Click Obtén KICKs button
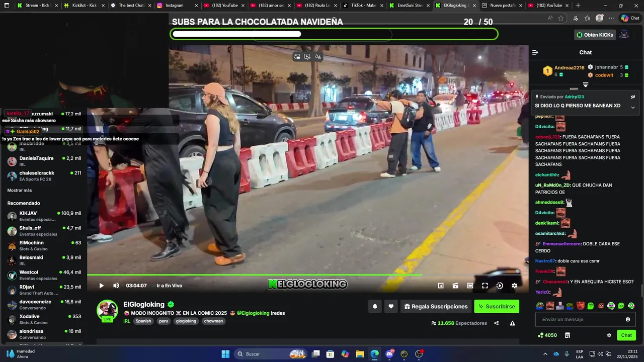 [595, 35]
